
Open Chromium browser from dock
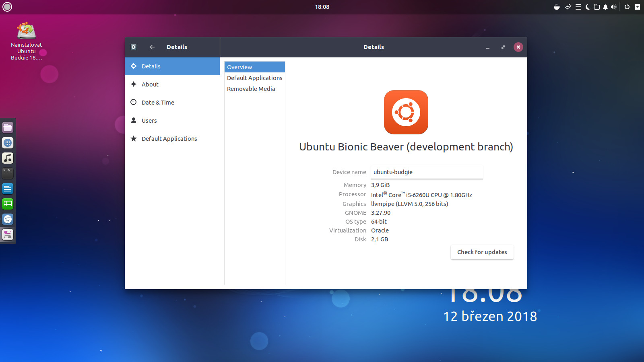click(x=8, y=219)
